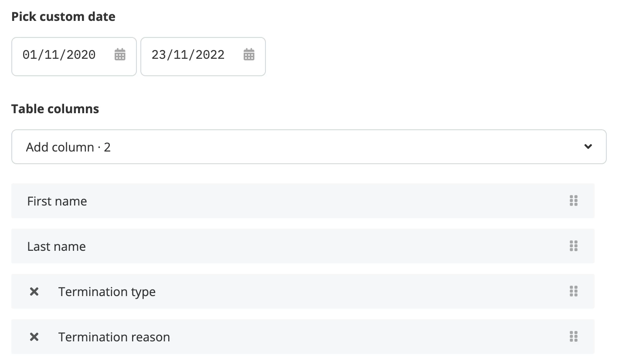Screen dimensions: 619x364
Task: Remove the Termination reason column
Action: click(34, 337)
